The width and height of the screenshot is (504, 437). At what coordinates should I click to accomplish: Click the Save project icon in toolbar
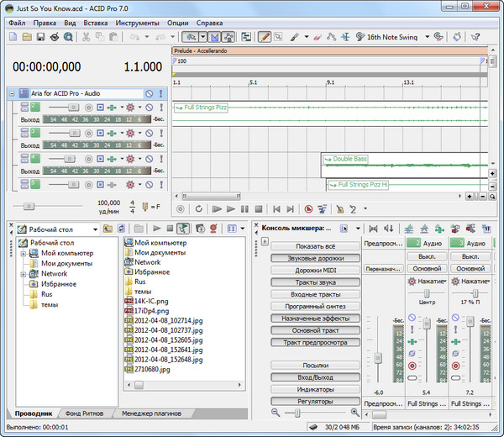click(x=40, y=37)
